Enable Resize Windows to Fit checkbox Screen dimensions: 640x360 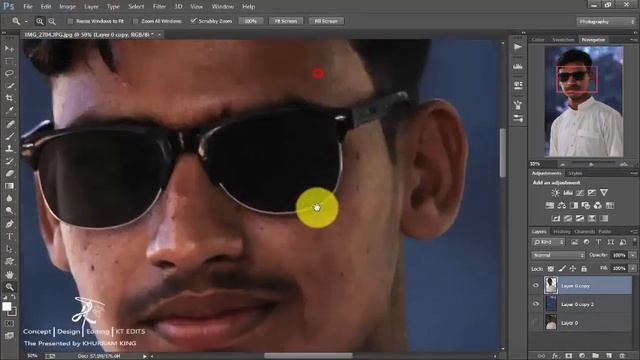[x=70, y=21]
